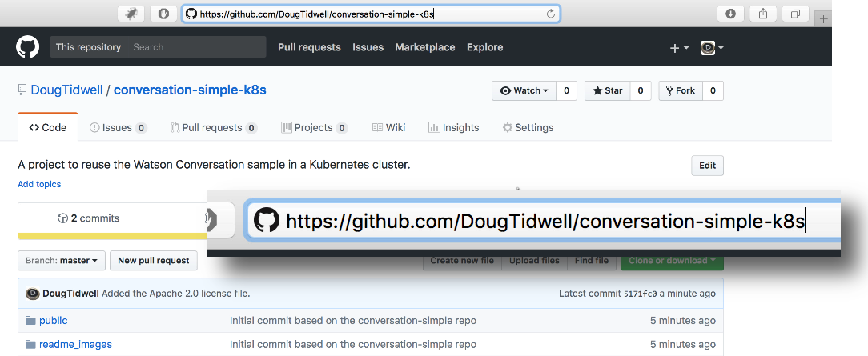This screenshot has width=868, height=356.
Task: Click Pull requests in top navigation
Action: pyautogui.click(x=309, y=47)
